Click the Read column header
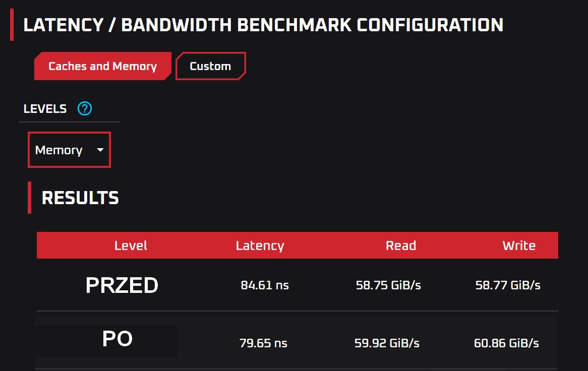Viewport: 588px width, 371px height. coord(401,245)
